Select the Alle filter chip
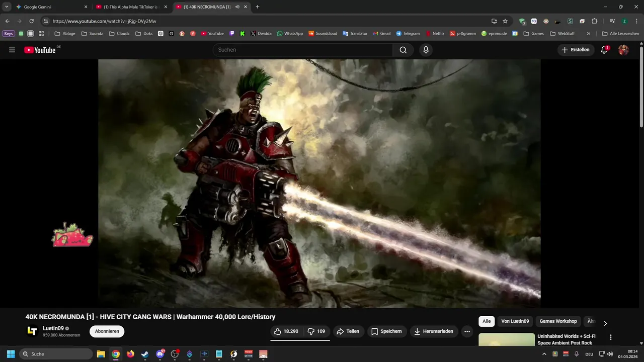 click(487, 321)
